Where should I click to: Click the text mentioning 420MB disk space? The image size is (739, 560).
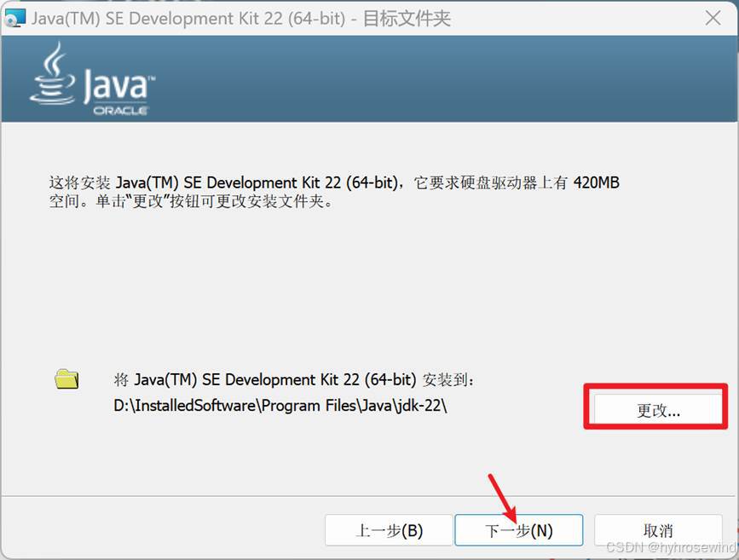[x=334, y=182]
